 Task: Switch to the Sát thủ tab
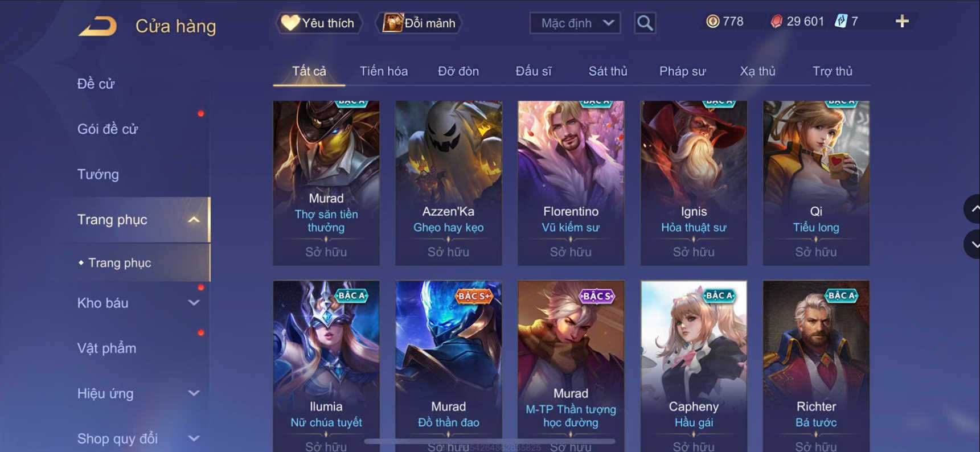tap(608, 71)
